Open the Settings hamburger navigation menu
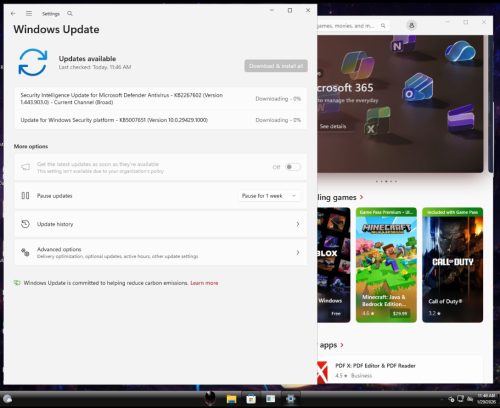500x408 pixels. click(x=29, y=13)
